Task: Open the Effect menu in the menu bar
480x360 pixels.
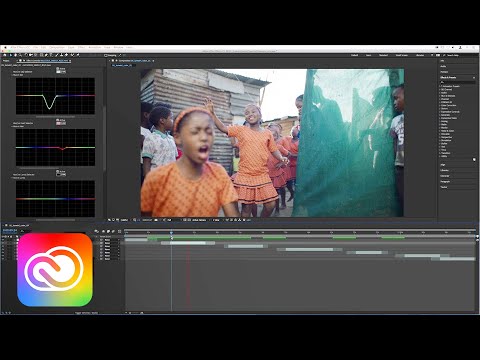Action: [x=81, y=47]
